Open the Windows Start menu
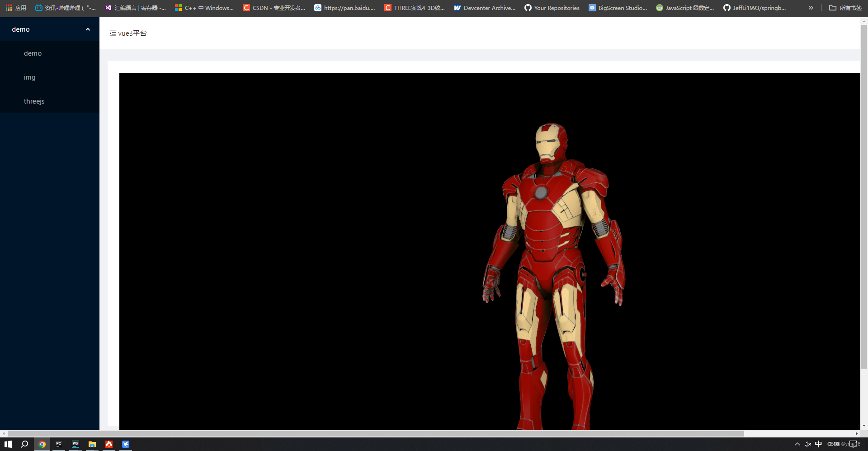 [x=8, y=444]
